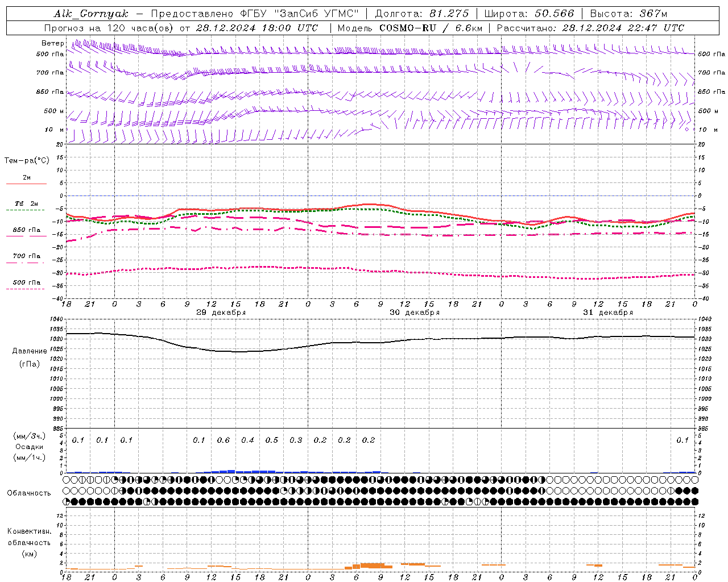The height and width of the screenshot is (582, 728).
Task: Click the (мм/3ч.) precipitation unit label
Action: pos(30,436)
